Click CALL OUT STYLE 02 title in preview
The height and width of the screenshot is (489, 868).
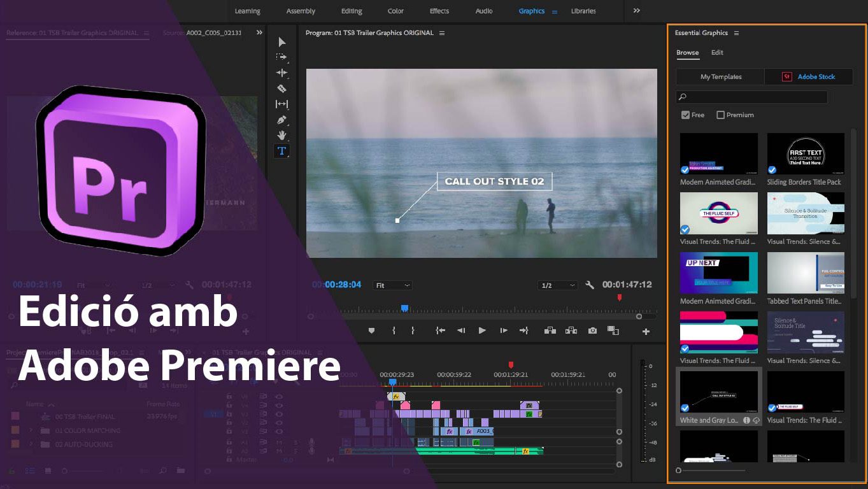(495, 181)
